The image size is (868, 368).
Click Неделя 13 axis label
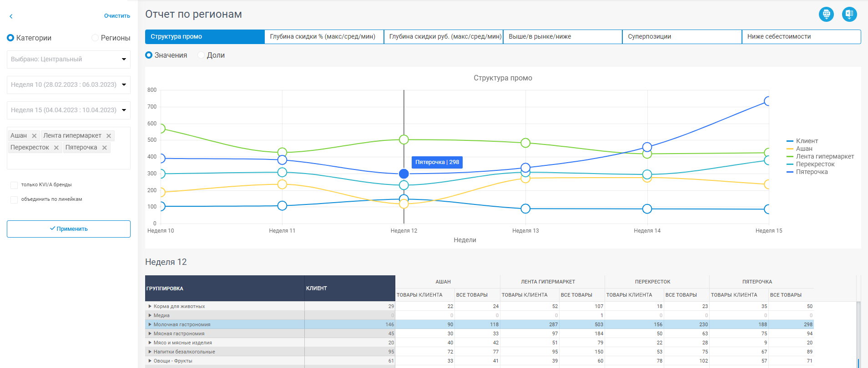(x=525, y=231)
